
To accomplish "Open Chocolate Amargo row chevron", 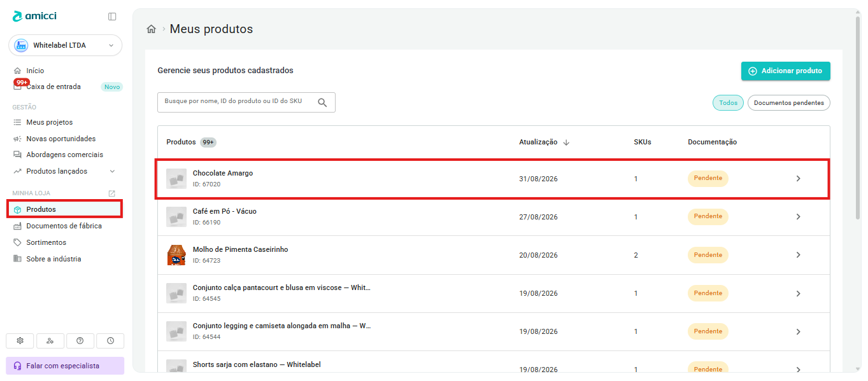I will (x=799, y=179).
